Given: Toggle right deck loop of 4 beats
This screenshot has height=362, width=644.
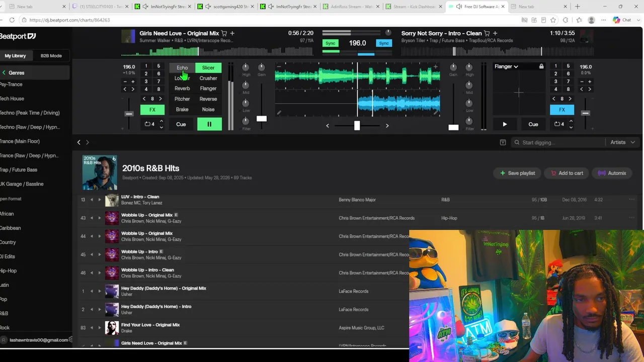Looking at the screenshot, I should click(559, 124).
